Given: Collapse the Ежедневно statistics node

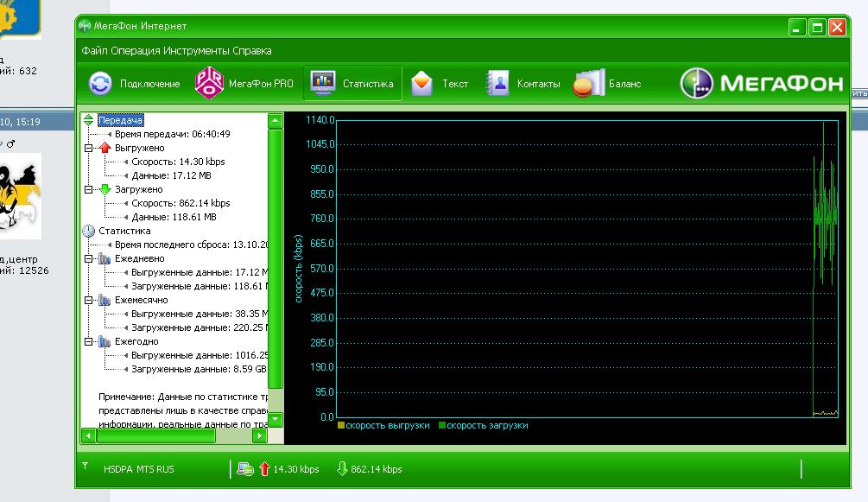Looking at the screenshot, I should tap(89, 258).
